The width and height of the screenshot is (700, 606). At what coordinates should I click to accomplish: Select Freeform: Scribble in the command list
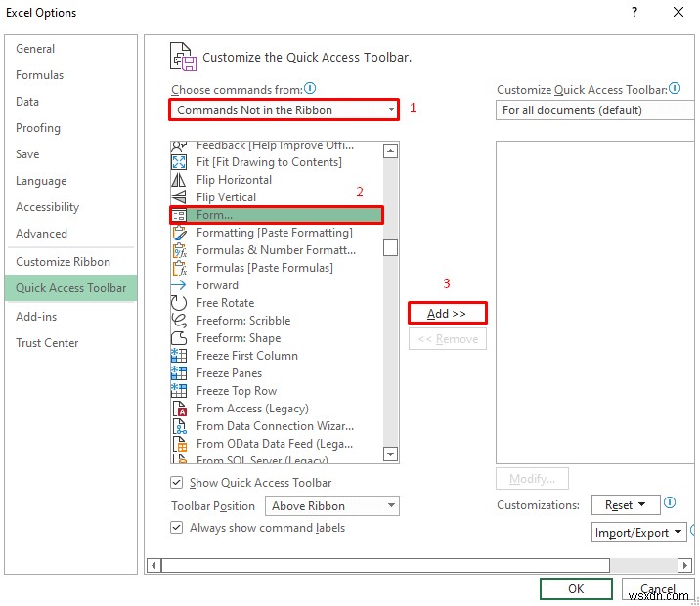point(277,321)
